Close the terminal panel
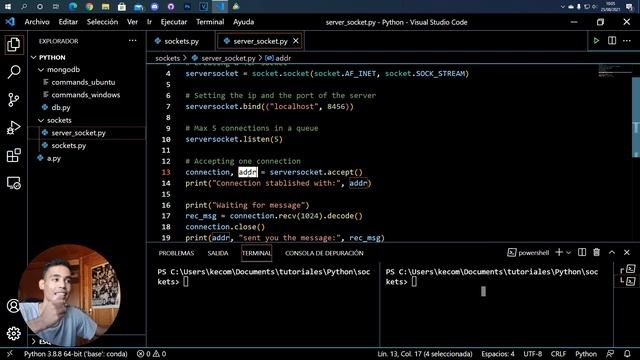This screenshot has height=360, width=640. pyautogui.click(x=627, y=253)
